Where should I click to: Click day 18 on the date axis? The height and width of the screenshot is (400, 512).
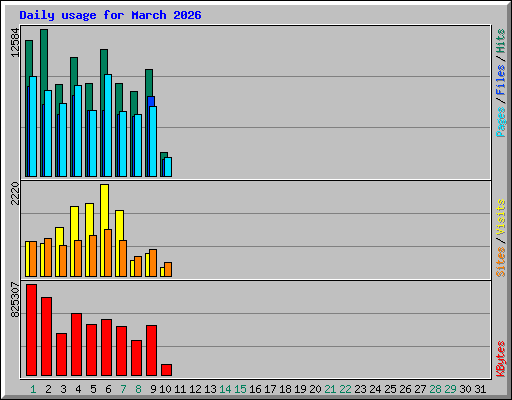pyautogui.click(x=285, y=389)
